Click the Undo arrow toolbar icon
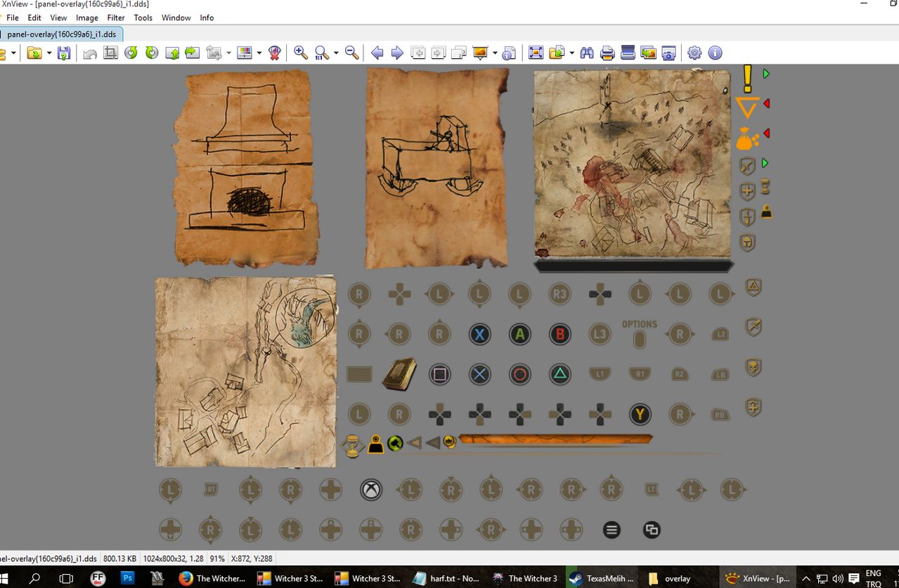The height and width of the screenshot is (588, 899). 90,53
